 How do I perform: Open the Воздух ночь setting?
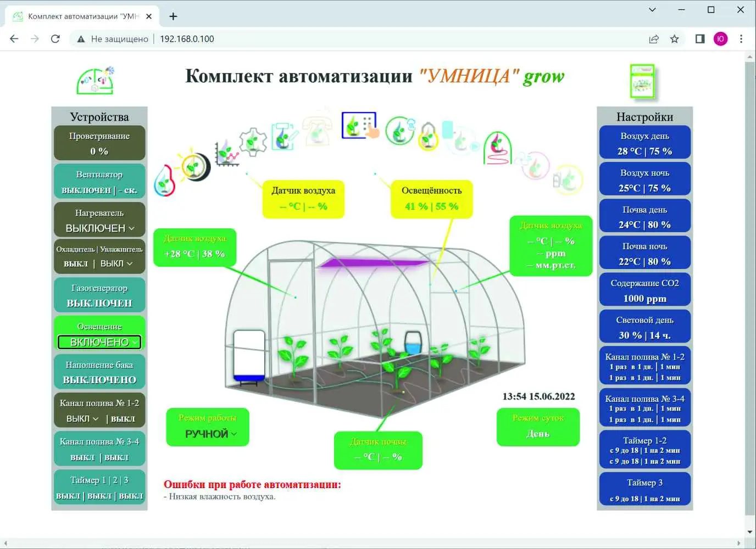(645, 180)
